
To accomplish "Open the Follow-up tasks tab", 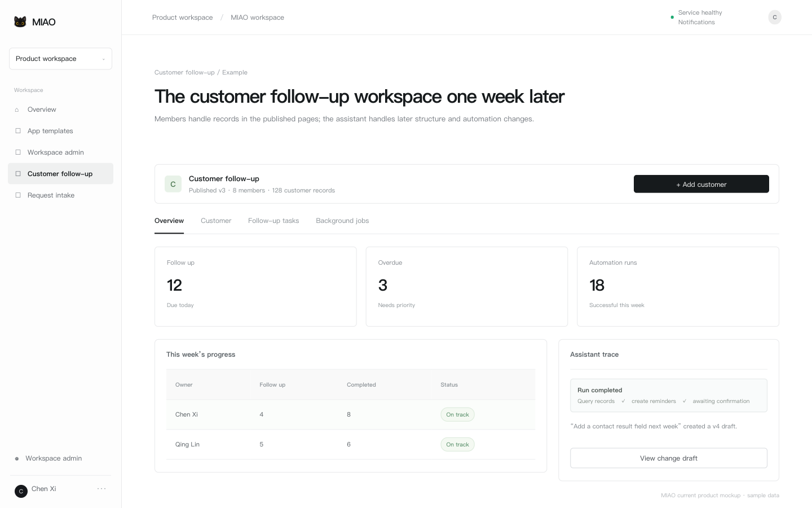I will (273, 221).
